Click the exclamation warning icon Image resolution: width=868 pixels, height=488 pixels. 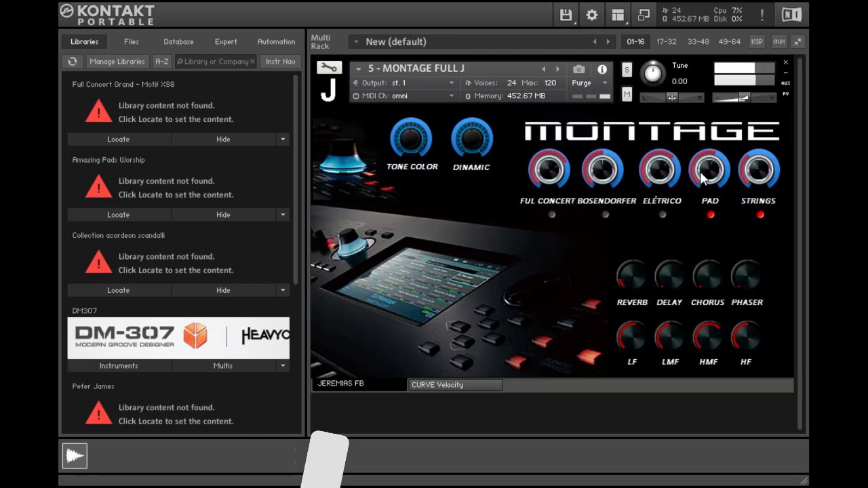(x=762, y=15)
